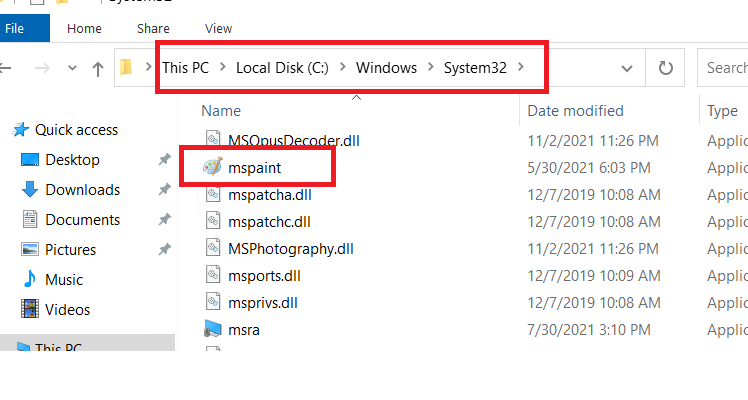The image size is (748, 400).
Task: Sort by Date modified column
Action: pos(575,111)
